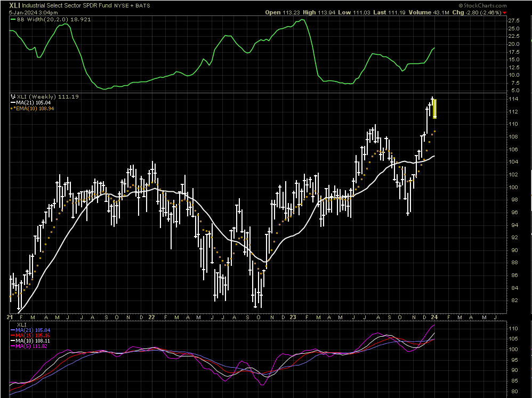Click the white line swatch for MA(21) in the price panel
This screenshot has width=532, height=398.
tap(13, 103)
